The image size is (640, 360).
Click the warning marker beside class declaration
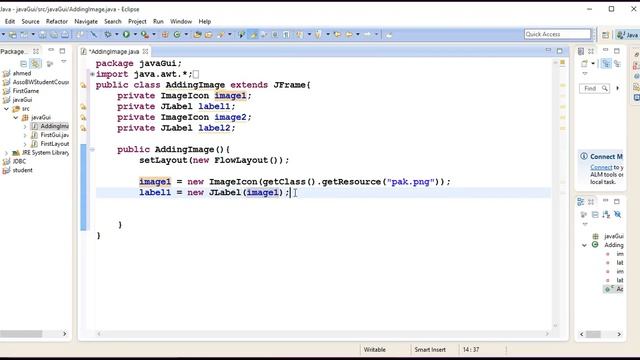pyautogui.click(x=83, y=85)
